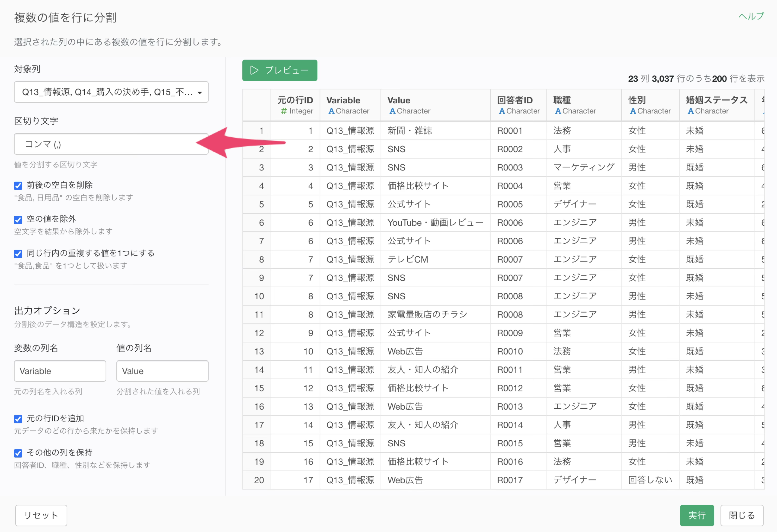Image resolution: width=777 pixels, height=532 pixels.
Task: Select the 回答しない gender cell
Action: (x=650, y=480)
